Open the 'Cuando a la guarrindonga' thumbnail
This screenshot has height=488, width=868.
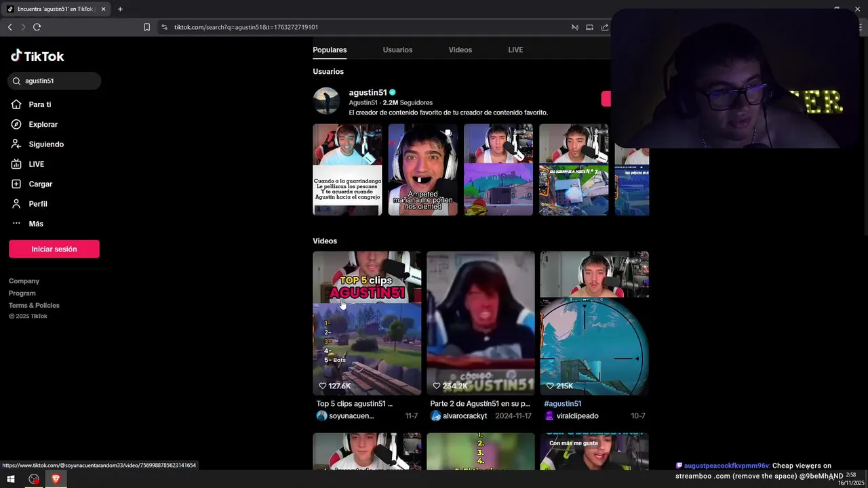click(347, 169)
